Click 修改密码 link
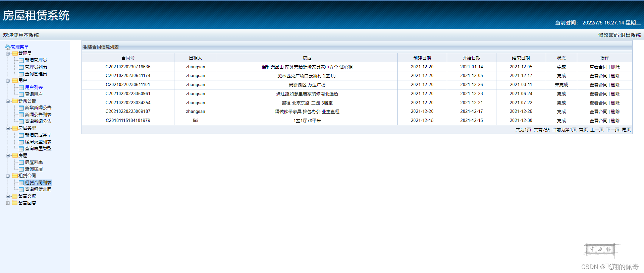The height and width of the screenshot is (273, 644). [608, 35]
